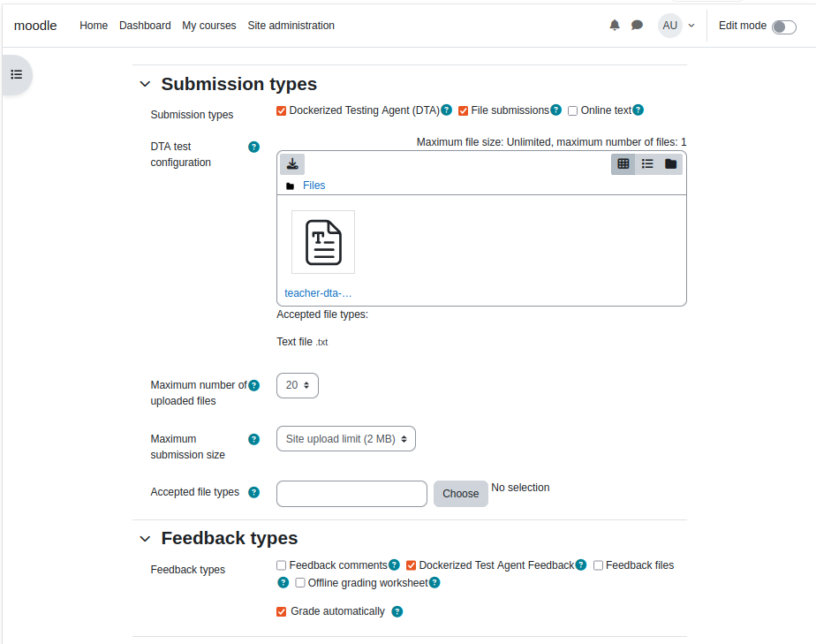This screenshot has height=644, width=816.
Task: Go to Home in the navigation bar
Action: [94, 26]
